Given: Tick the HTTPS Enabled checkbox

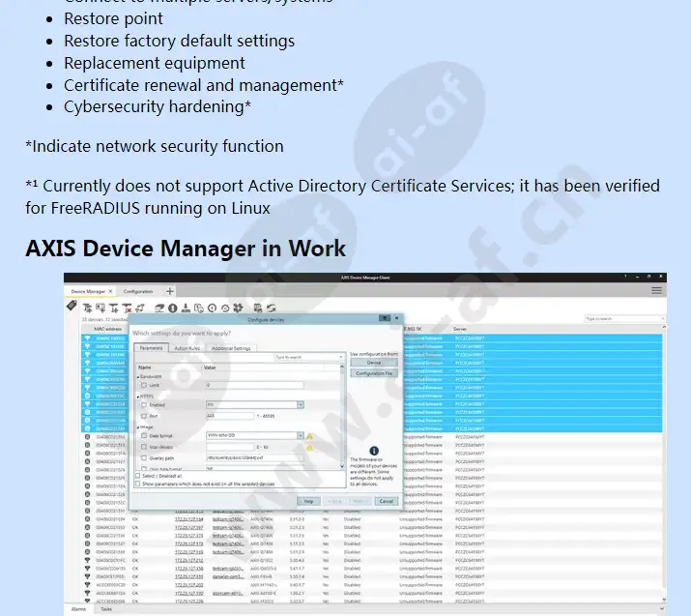Looking at the screenshot, I should pyautogui.click(x=144, y=405).
